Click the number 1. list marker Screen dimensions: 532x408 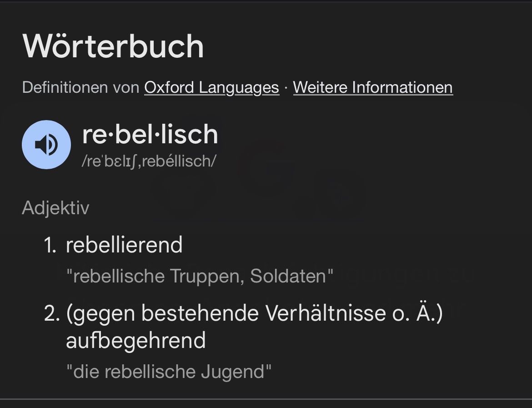pos(50,245)
